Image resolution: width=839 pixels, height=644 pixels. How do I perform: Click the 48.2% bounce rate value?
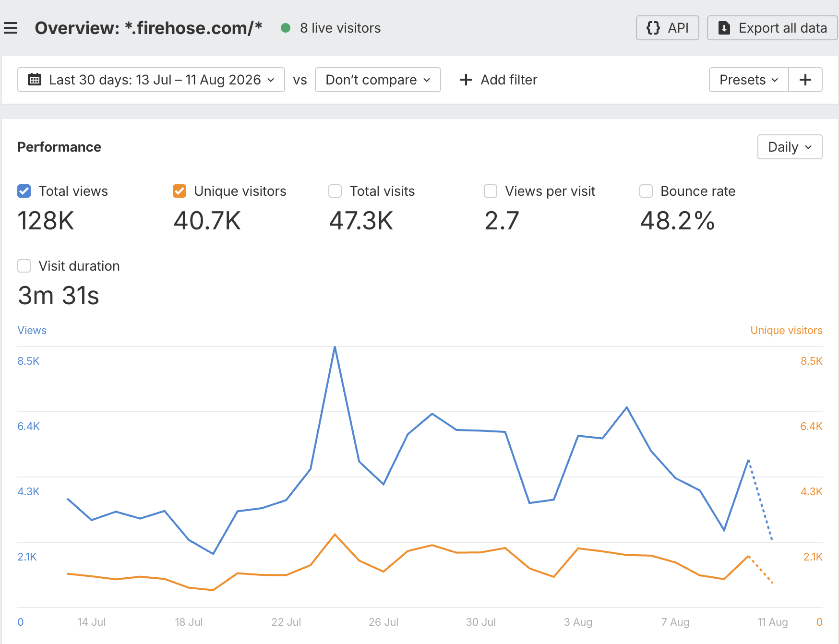pyautogui.click(x=677, y=221)
